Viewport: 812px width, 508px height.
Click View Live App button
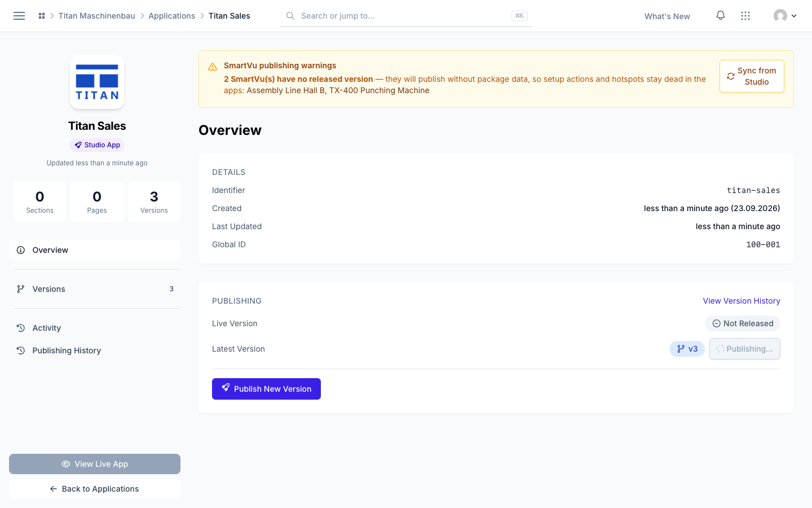pos(95,464)
